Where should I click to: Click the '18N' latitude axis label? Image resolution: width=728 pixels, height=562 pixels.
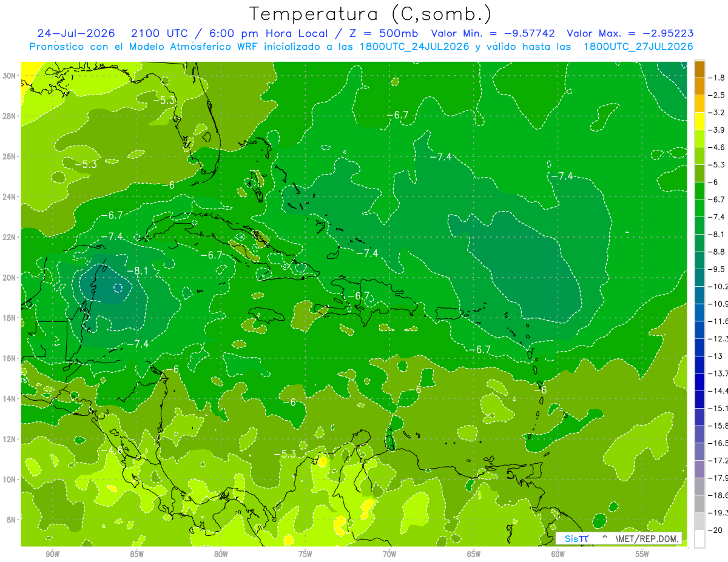(x=10, y=318)
